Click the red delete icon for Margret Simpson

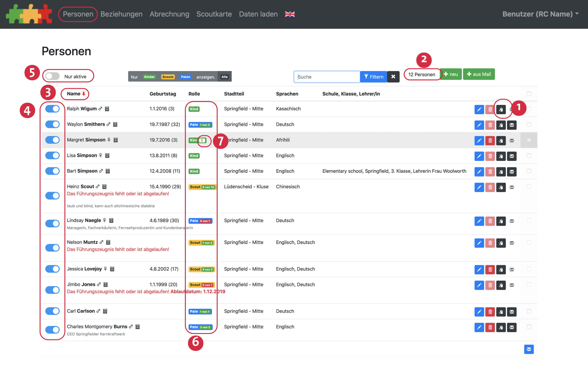(x=490, y=140)
